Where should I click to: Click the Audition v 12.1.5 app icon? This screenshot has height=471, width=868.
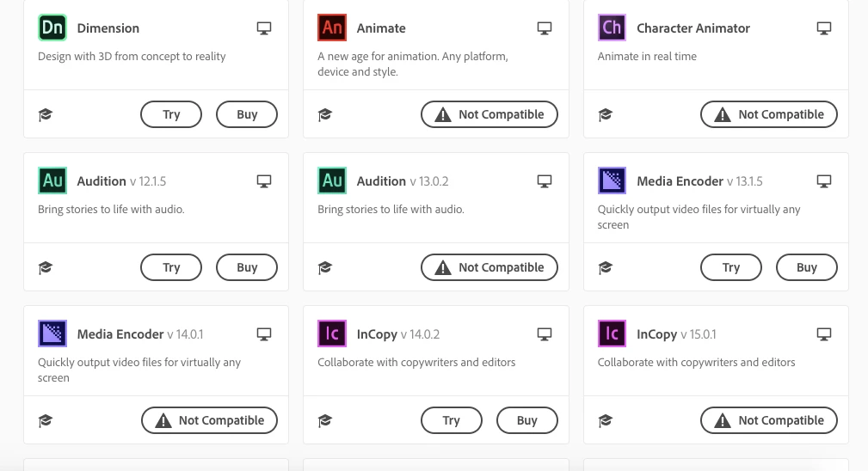[x=52, y=180]
